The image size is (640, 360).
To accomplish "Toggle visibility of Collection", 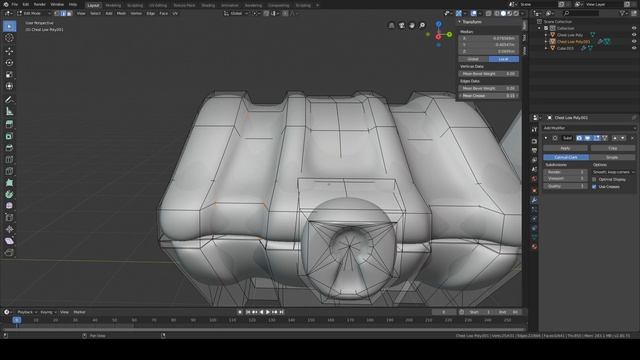I will point(634,28).
